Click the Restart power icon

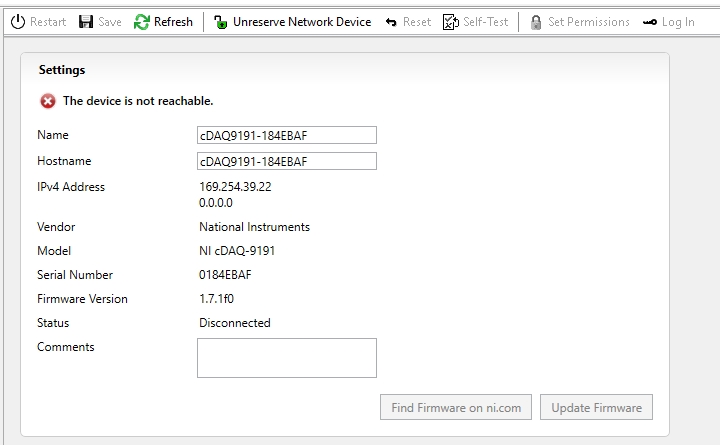click(18, 22)
